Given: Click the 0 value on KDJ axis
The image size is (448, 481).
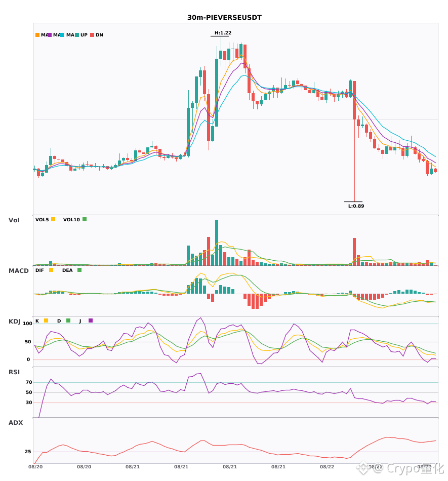Looking at the screenshot, I should pos(28,359).
